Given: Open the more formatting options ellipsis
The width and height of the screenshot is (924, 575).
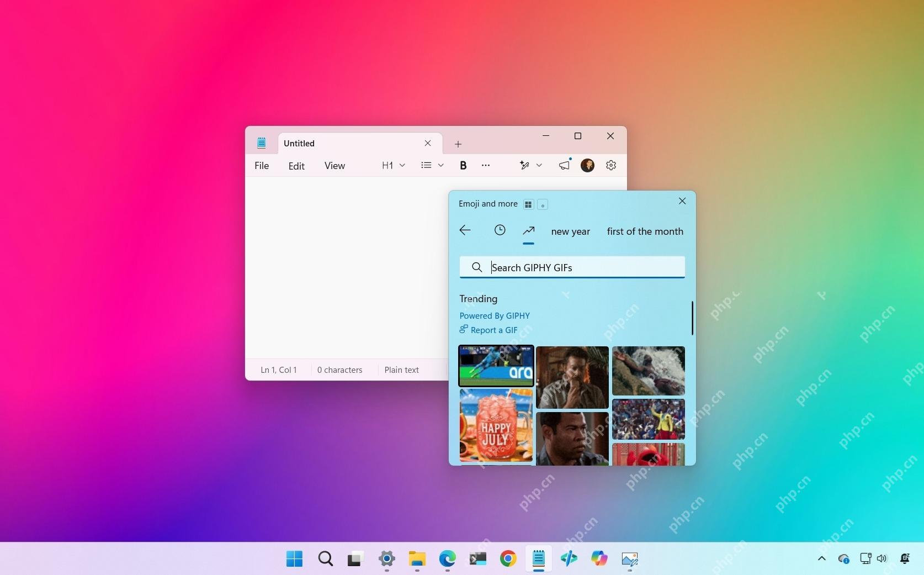Looking at the screenshot, I should [x=486, y=165].
